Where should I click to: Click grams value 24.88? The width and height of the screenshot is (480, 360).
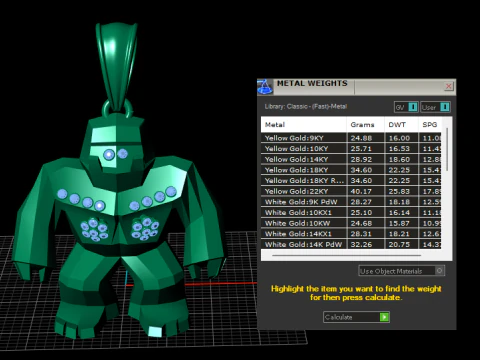[x=361, y=138]
